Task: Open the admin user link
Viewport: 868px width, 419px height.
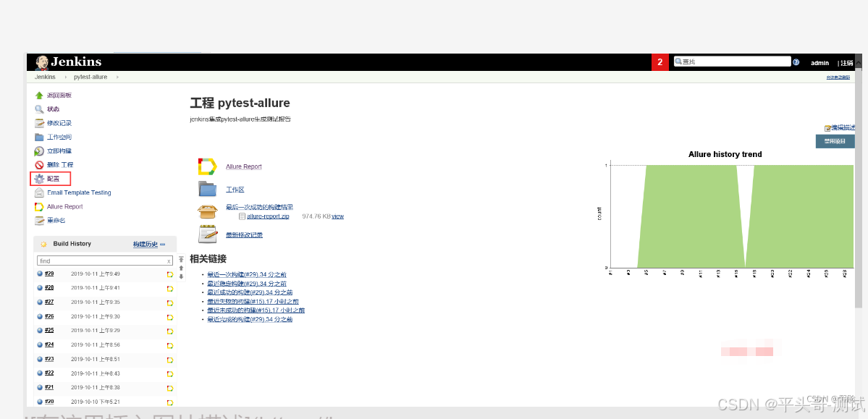Action: (819, 63)
